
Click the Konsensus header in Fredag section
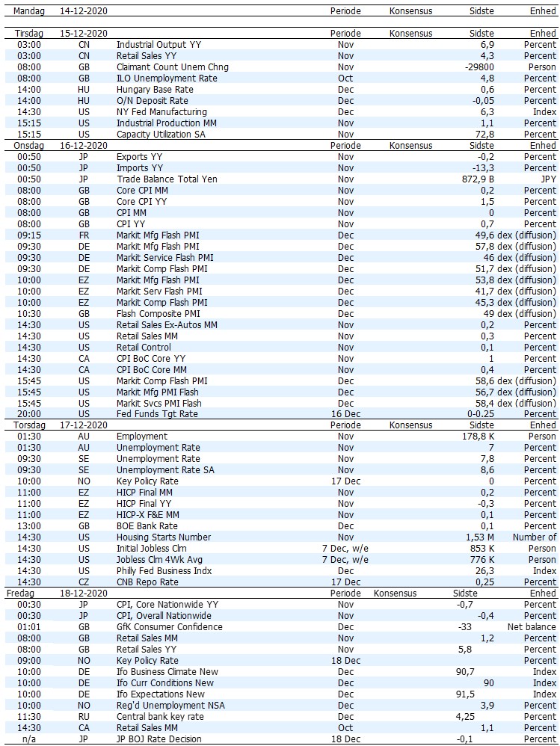click(394, 594)
